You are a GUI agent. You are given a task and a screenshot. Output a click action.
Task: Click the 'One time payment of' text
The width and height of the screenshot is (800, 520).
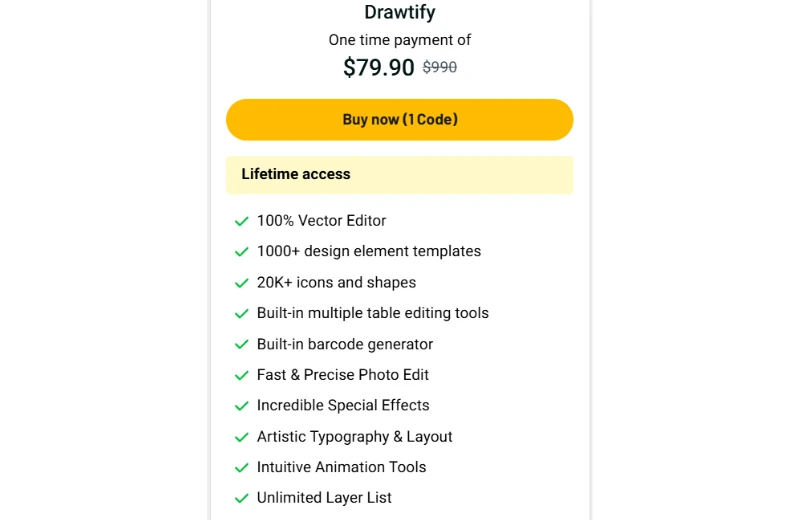click(x=399, y=40)
